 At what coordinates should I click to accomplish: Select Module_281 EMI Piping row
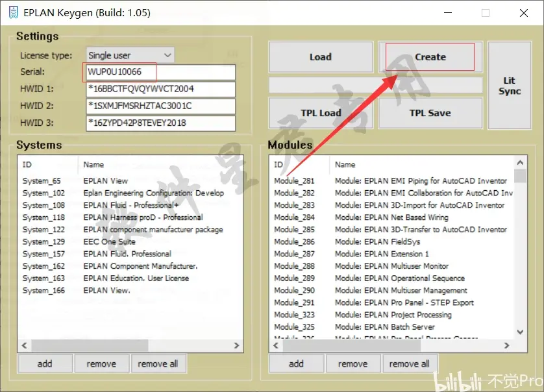(391, 180)
